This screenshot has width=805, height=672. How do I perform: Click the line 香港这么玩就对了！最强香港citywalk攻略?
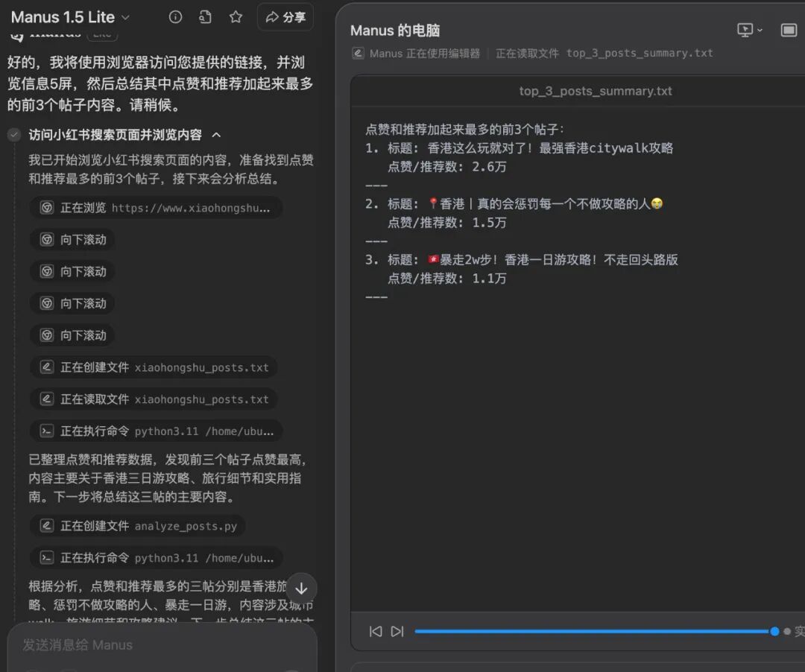(550, 148)
